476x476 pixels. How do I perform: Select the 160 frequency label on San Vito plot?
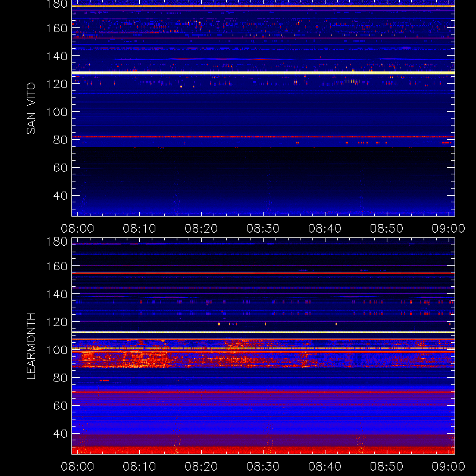[x=57, y=28]
